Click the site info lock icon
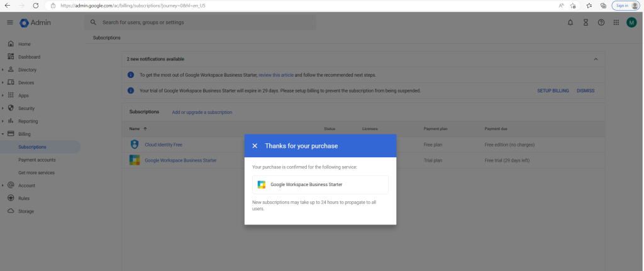The width and height of the screenshot is (644, 271). [53, 5]
